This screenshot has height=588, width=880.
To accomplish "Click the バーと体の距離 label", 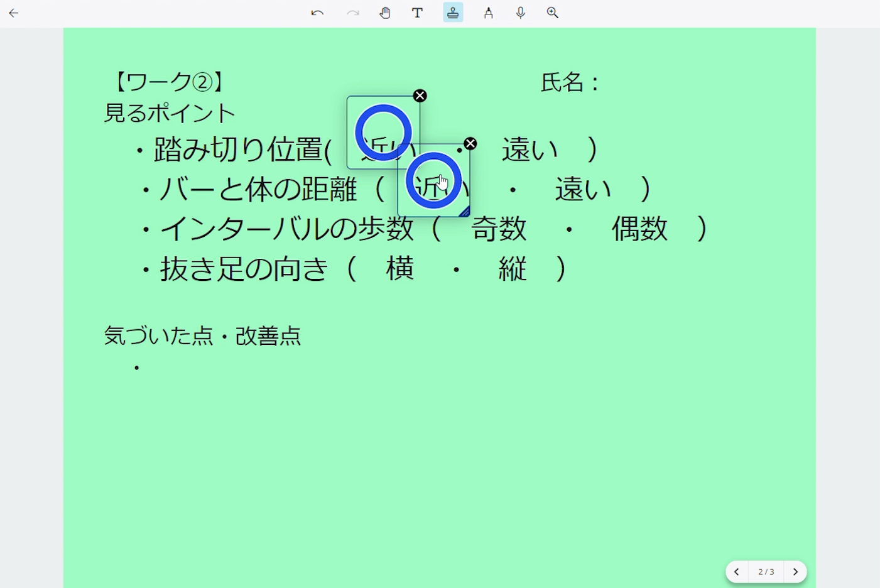I will (258, 189).
